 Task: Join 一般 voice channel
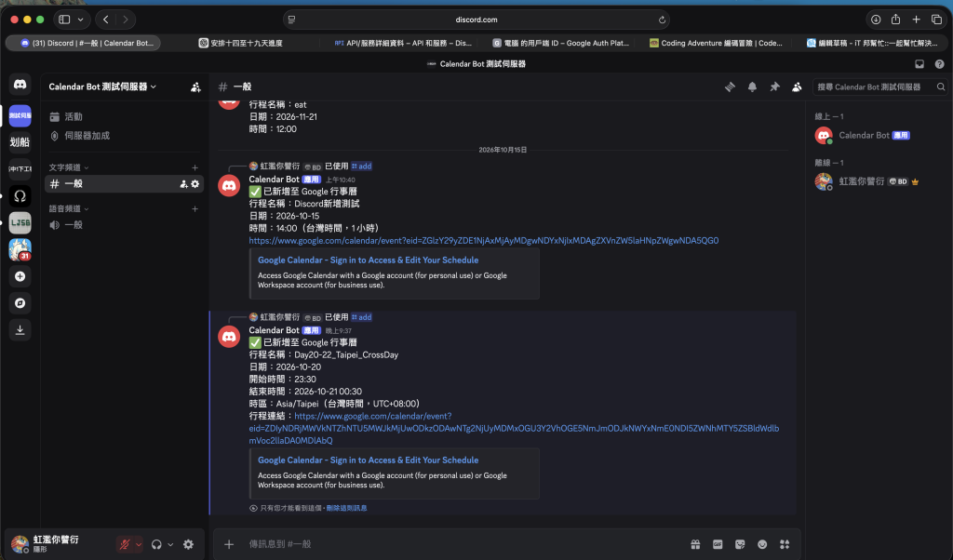pos(124,225)
